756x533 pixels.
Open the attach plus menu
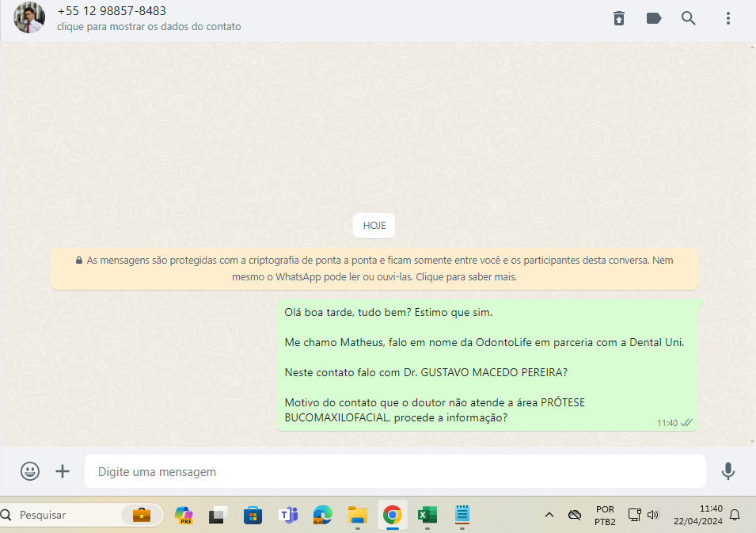pyautogui.click(x=63, y=471)
